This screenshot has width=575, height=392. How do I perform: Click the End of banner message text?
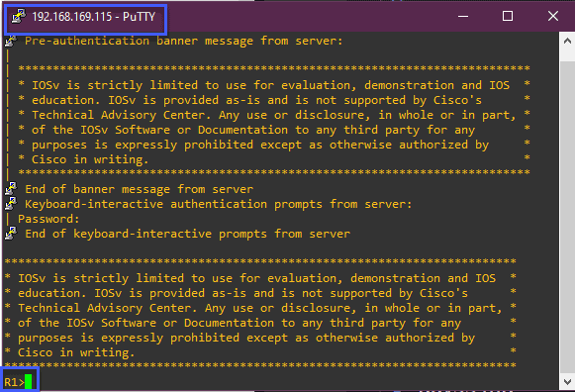139,189
